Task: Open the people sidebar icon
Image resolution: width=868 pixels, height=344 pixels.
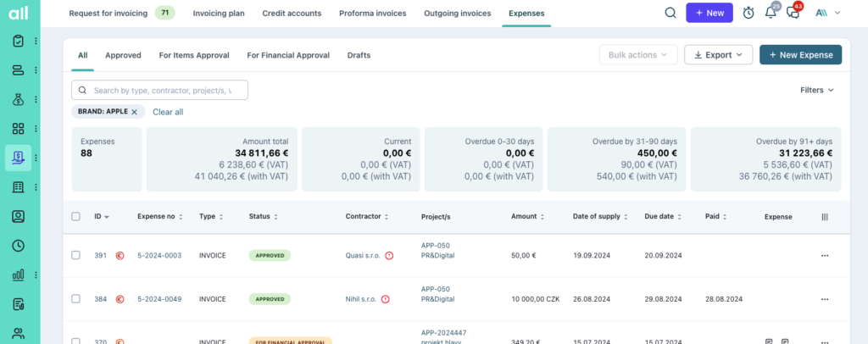Action: (19, 333)
